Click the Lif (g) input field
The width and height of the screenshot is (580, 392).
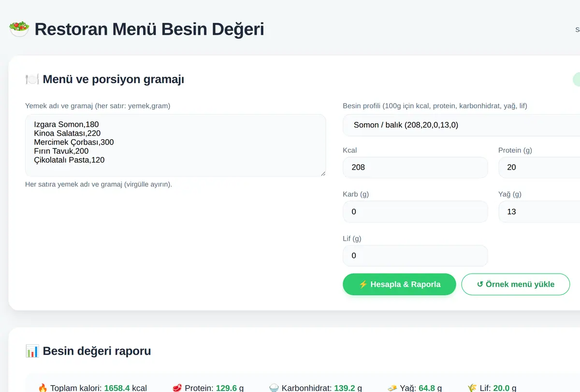tap(415, 256)
